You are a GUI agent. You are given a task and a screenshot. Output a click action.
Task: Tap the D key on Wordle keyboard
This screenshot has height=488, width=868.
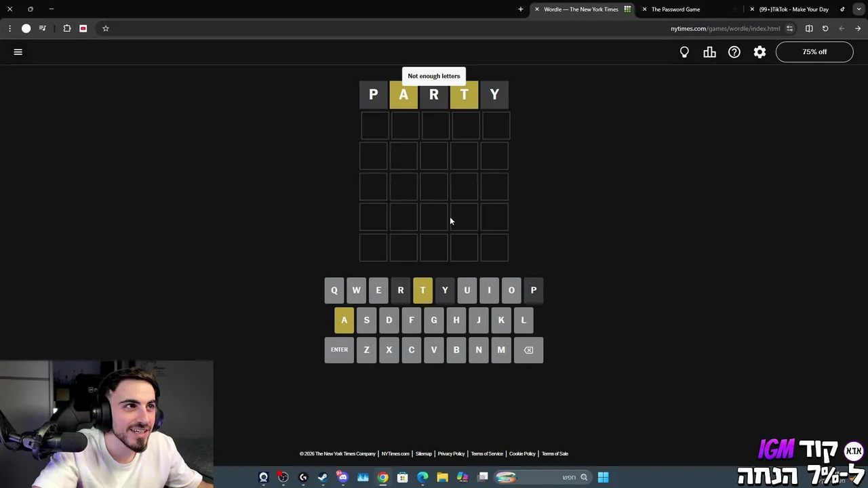point(389,320)
